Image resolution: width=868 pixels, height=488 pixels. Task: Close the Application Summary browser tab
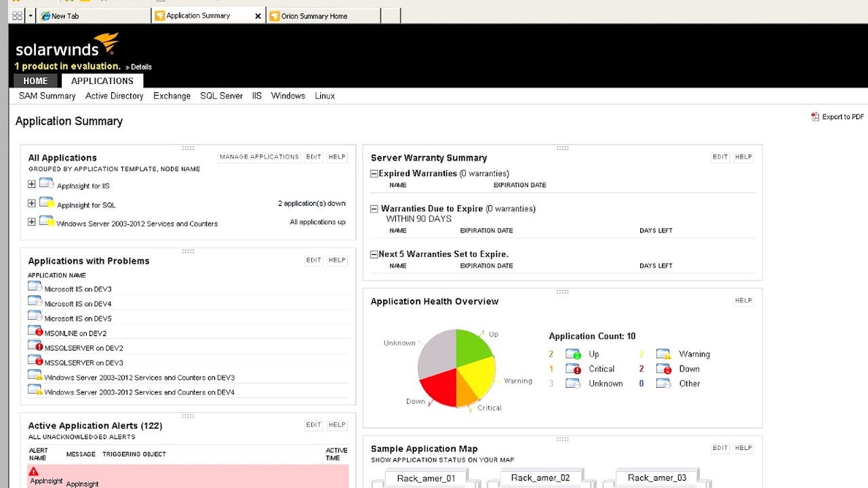[x=258, y=16]
